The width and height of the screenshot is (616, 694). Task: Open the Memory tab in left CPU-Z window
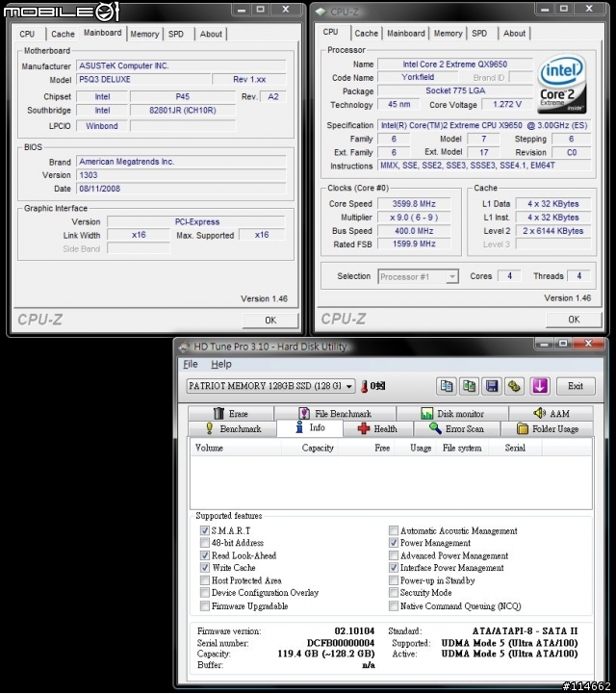click(x=144, y=34)
